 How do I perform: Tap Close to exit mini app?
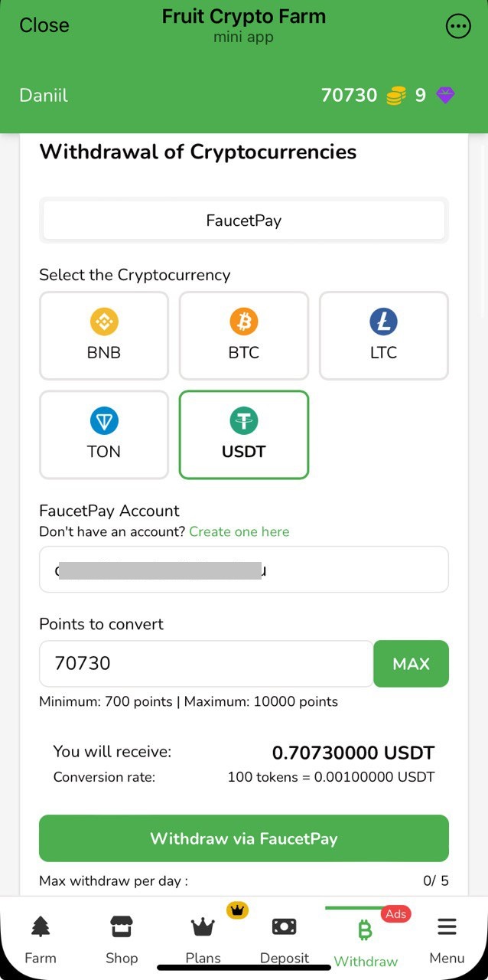[44, 25]
